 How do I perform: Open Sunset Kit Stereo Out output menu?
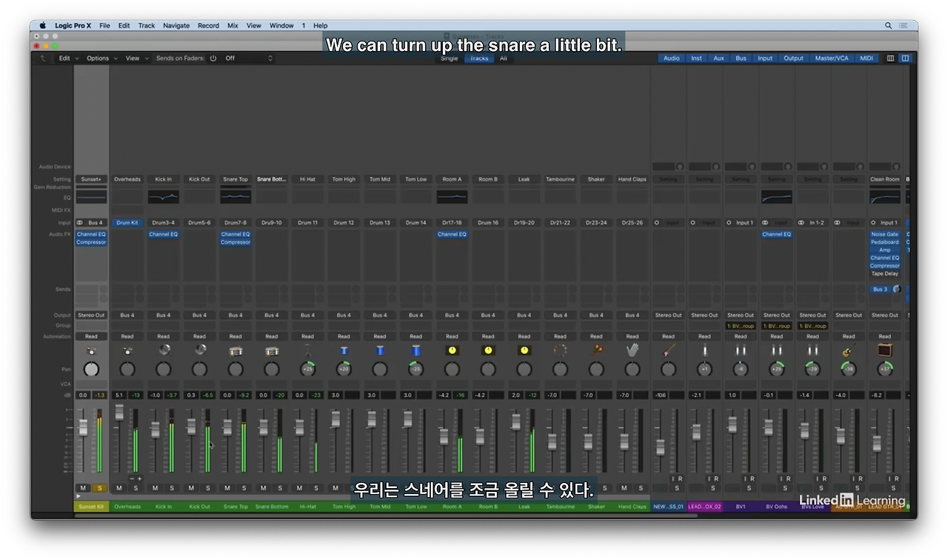click(x=91, y=315)
